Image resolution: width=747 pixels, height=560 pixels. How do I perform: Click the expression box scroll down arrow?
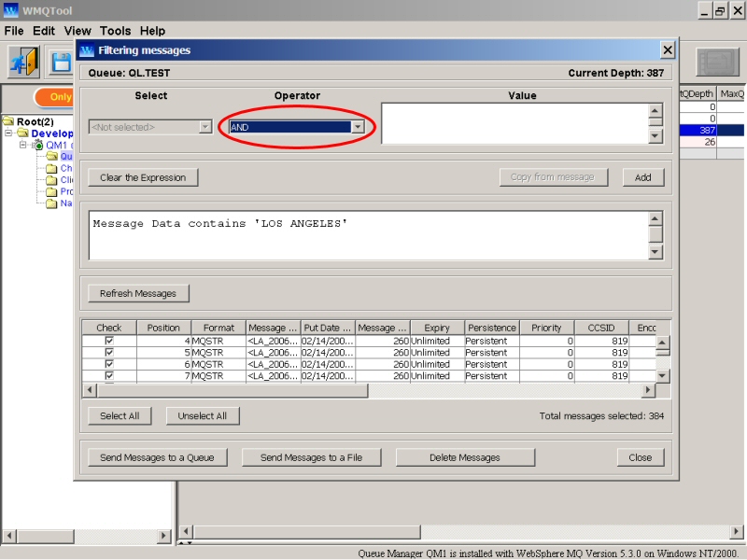pos(655,252)
